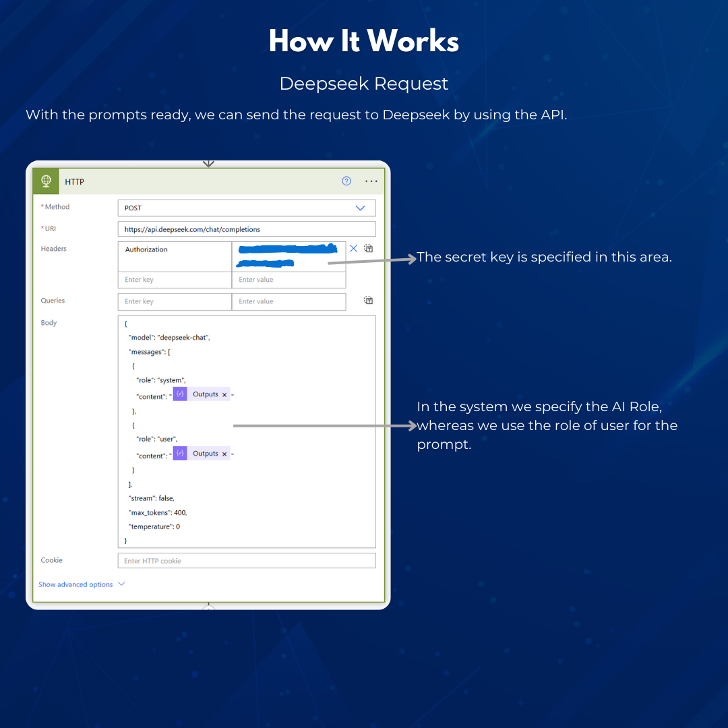The height and width of the screenshot is (728, 728).
Task: Click the HTTP globe icon on the action card
Action: pos(45,181)
